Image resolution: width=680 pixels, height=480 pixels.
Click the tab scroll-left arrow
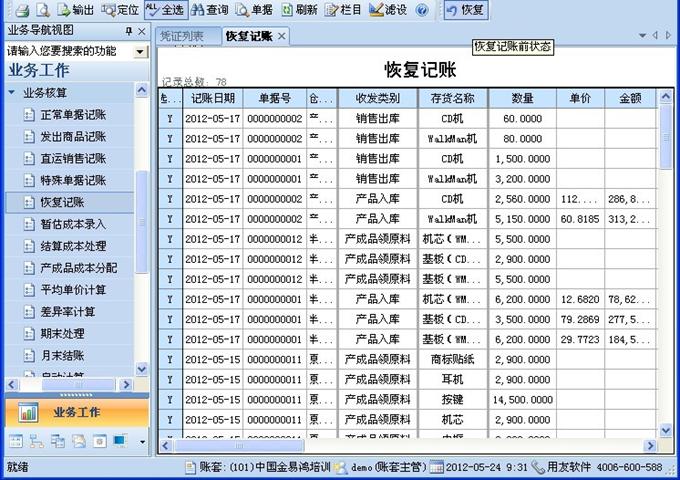(655, 36)
